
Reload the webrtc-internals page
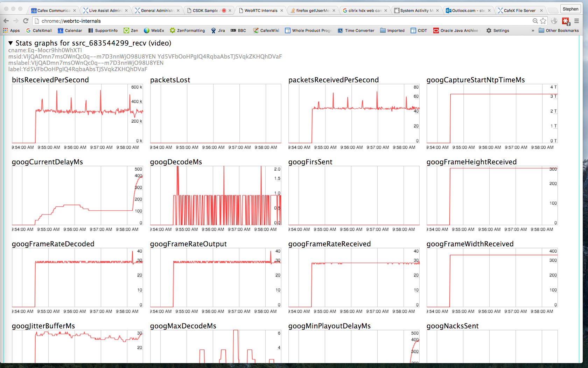coord(26,21)
